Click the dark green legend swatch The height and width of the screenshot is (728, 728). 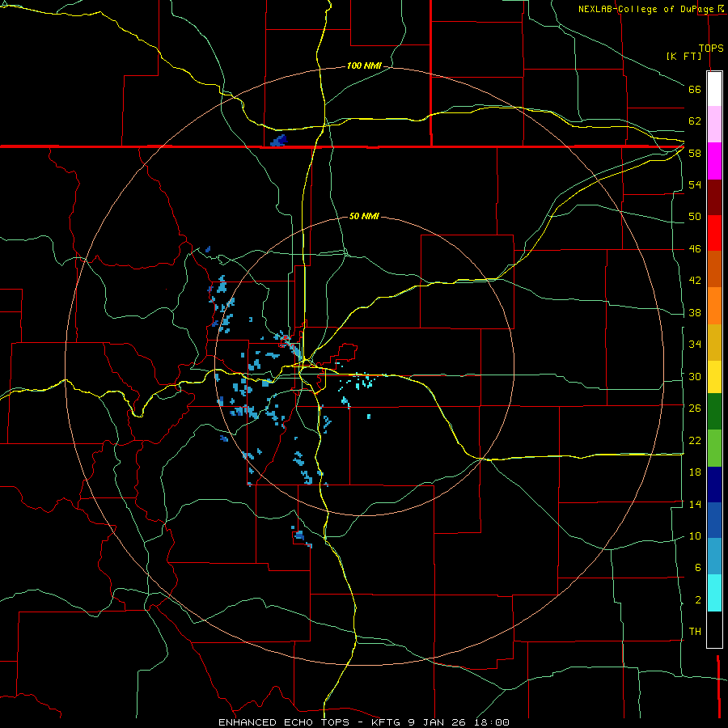tap(714, 412)
